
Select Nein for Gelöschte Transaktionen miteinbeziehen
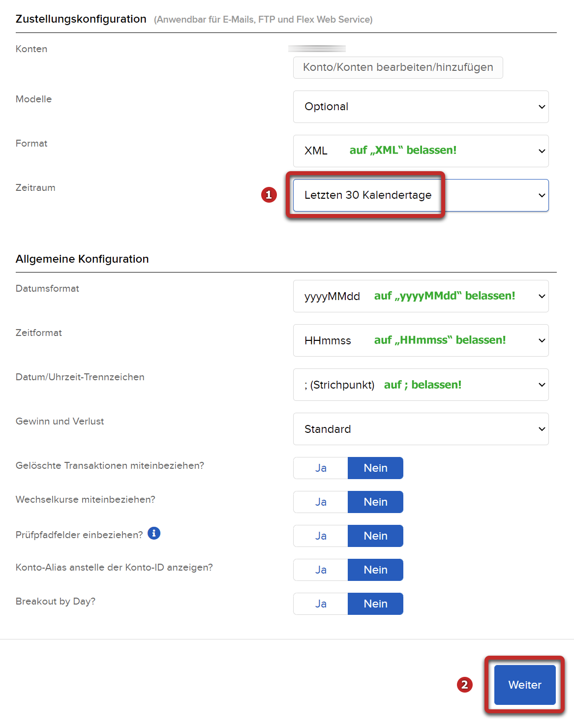pos(375,468)
